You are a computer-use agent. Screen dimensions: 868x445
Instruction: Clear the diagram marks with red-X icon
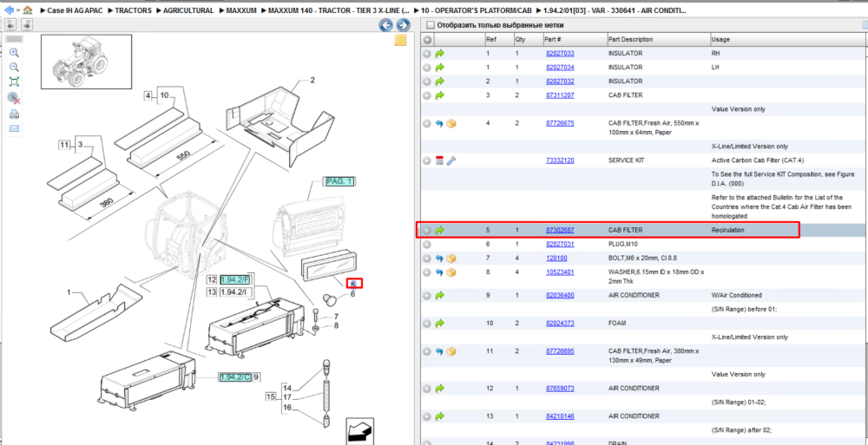15,99
